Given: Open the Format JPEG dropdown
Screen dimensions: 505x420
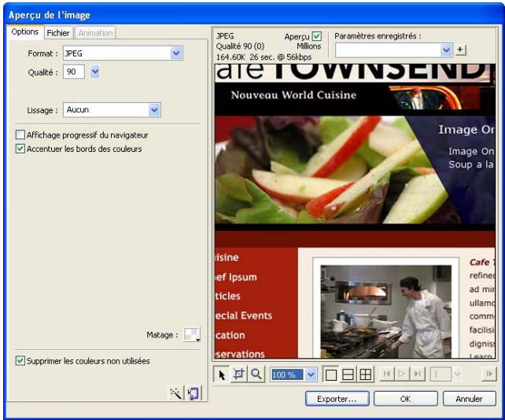Looking at the screenshot, I should pos(176,53).
